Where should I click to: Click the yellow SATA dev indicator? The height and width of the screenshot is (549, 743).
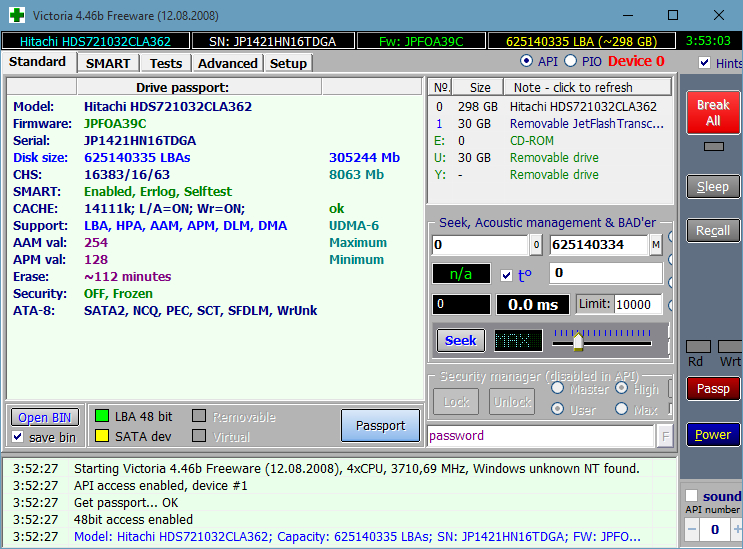coord(102,436)
